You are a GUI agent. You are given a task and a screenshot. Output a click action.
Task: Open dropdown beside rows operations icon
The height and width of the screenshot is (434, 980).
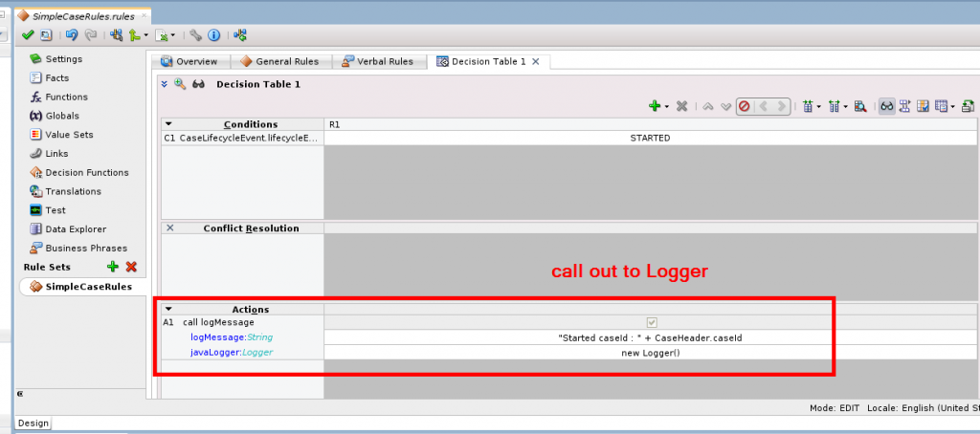[818, 107]
